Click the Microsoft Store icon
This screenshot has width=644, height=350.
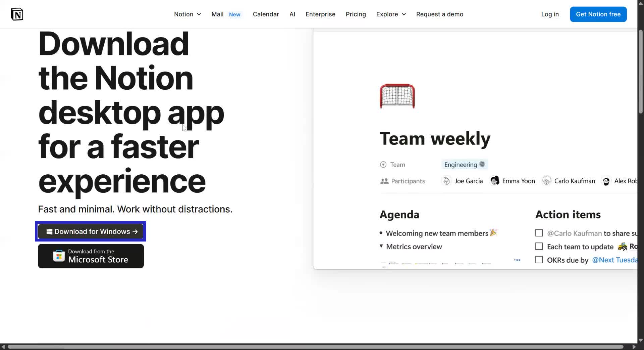[59, 256]
